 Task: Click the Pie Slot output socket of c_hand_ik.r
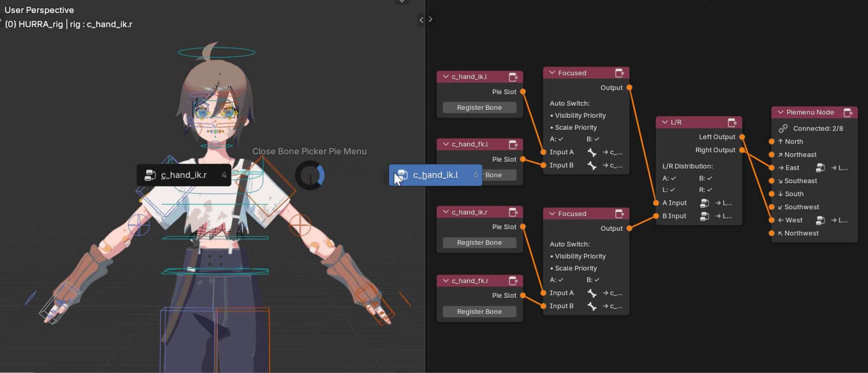[523, 227]
